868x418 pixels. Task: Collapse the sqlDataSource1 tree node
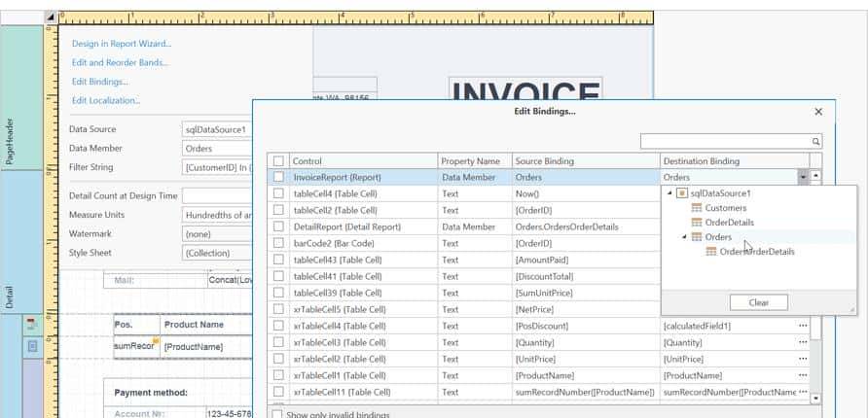669,193
